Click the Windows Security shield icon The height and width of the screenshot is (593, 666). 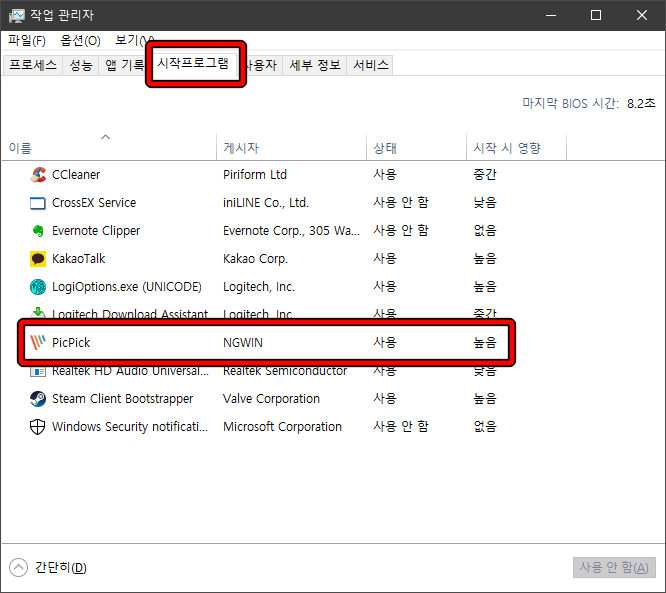click(x=38, y=427)
